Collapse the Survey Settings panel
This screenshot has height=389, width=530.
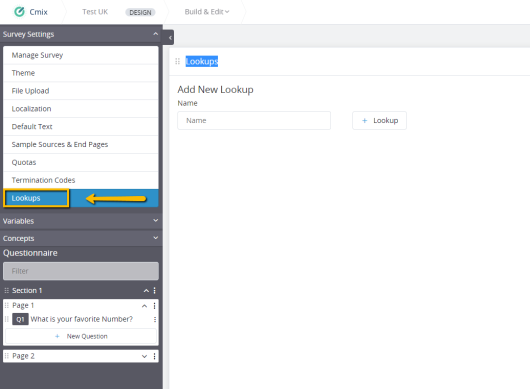click(155, 34)
